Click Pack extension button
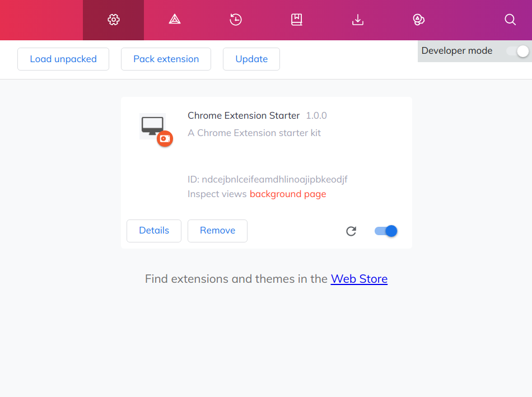Screen dimensions: 532x397 [x=166, y=59]
